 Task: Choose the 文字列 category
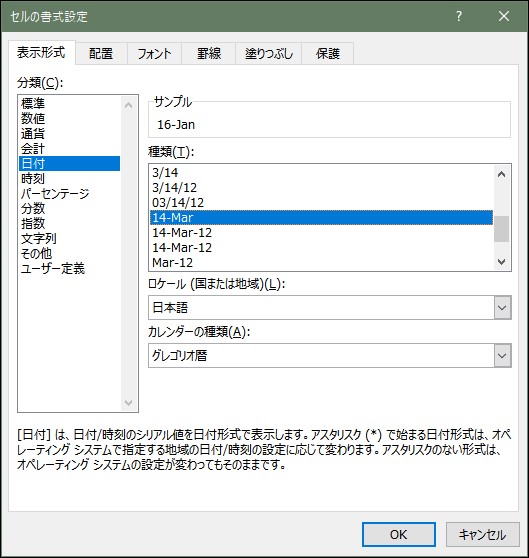70,238
